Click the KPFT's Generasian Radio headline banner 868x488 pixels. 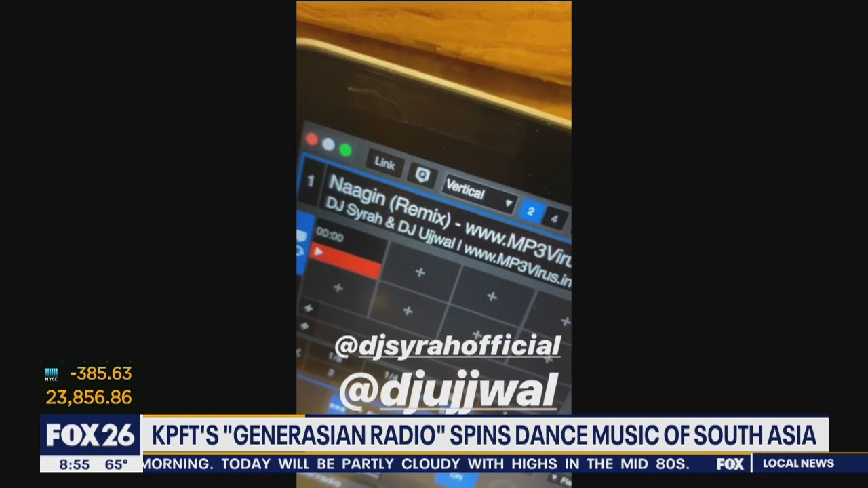(x=484, y=435)
